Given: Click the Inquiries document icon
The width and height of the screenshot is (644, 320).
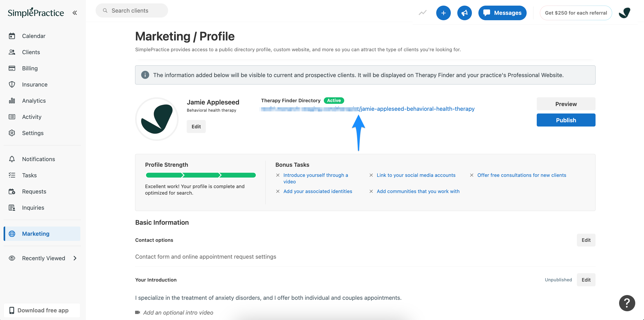Looking at the screenshot, I should point(12,208).
